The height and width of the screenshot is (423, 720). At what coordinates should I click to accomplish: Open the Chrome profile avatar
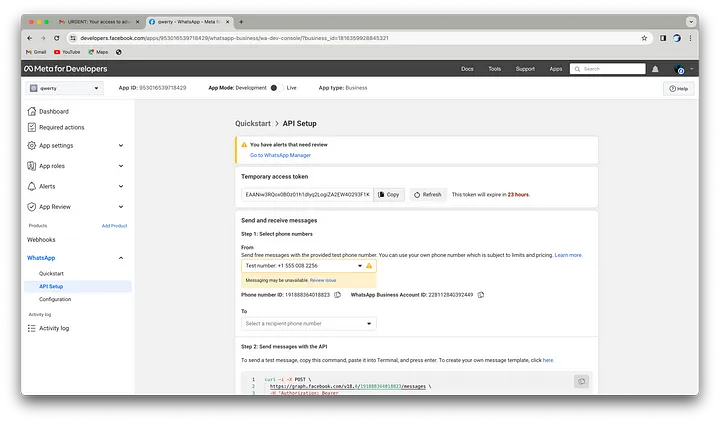click(677, 38)
